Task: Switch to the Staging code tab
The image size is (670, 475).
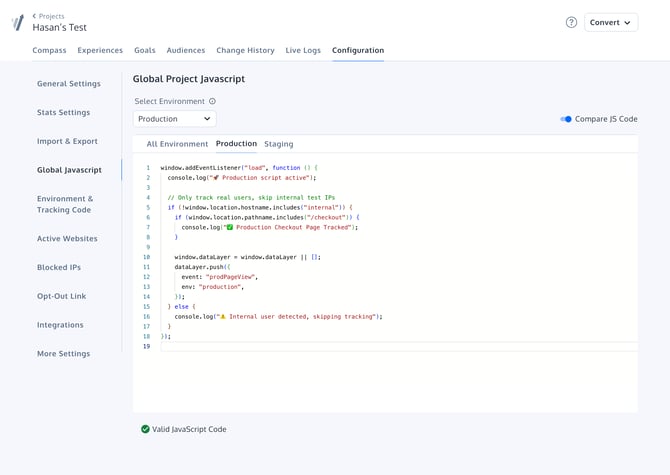Action: pos(279,144)
